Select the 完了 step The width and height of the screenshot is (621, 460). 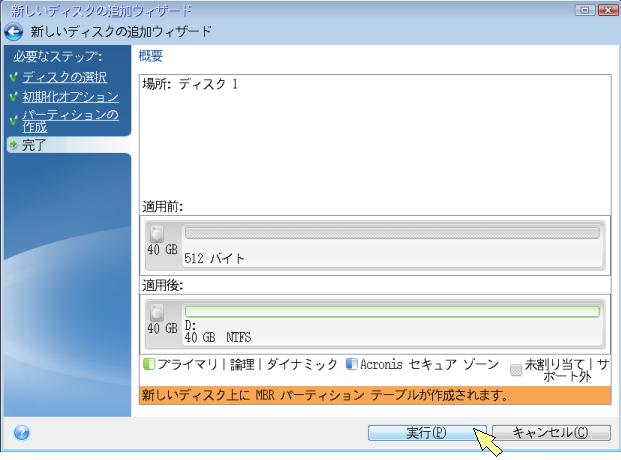tap(69, 145)
